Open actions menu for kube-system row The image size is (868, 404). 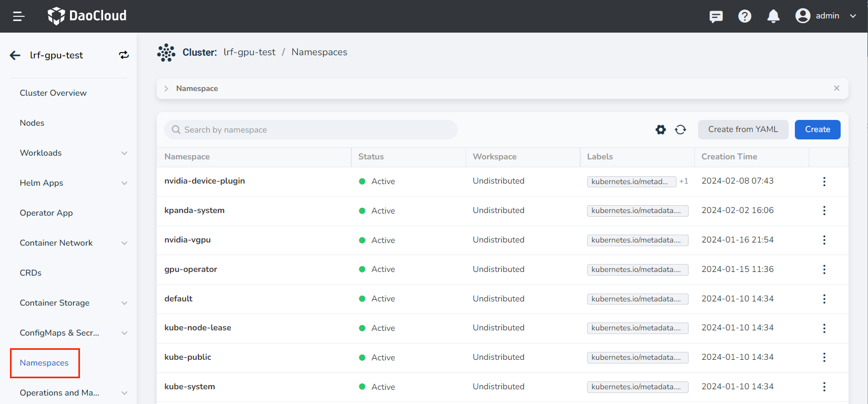pos(824,387)
